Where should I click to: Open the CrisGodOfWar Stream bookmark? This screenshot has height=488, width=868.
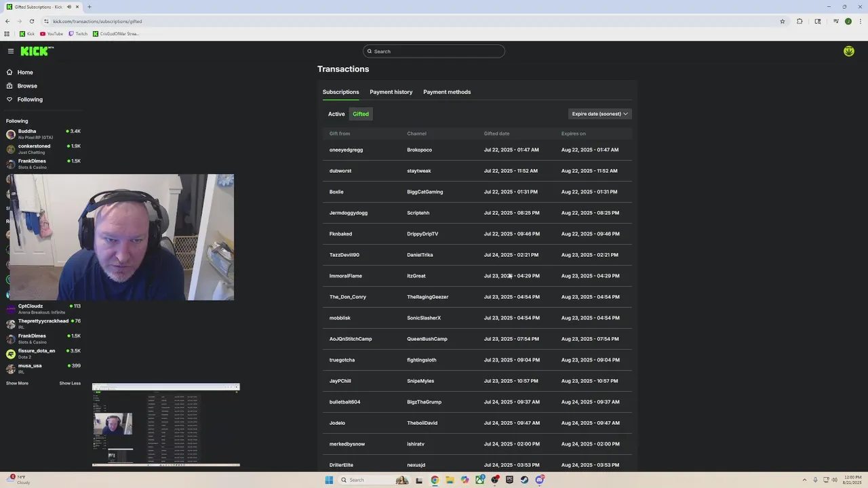(116, 33)
